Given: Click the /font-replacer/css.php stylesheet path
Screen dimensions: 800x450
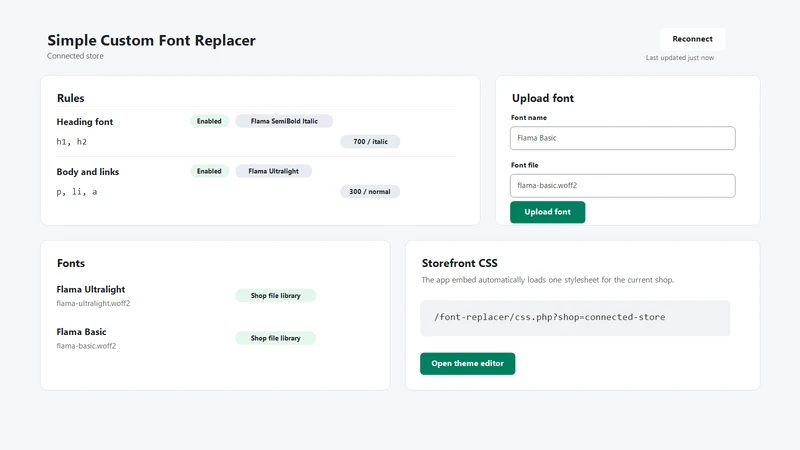Looking at the screenshot, I should tap(549, 317).
